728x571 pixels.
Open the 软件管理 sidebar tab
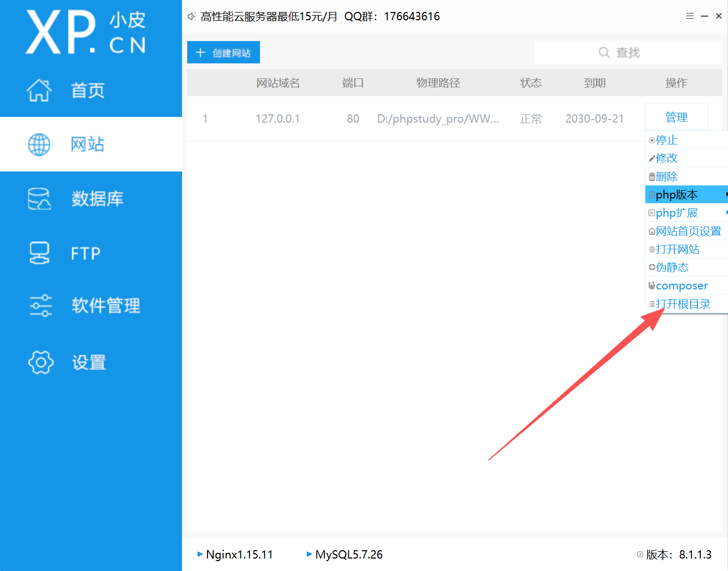point(91,306)
